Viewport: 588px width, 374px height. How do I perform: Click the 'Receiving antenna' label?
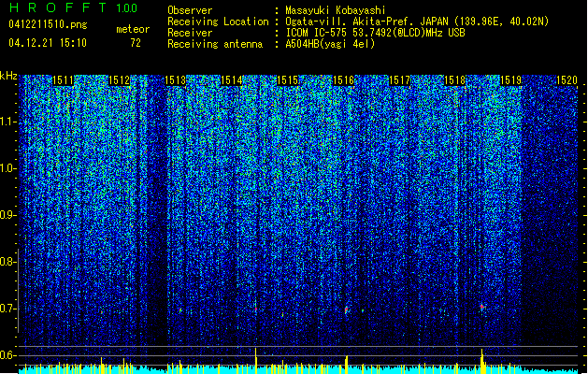click(215, 44)
